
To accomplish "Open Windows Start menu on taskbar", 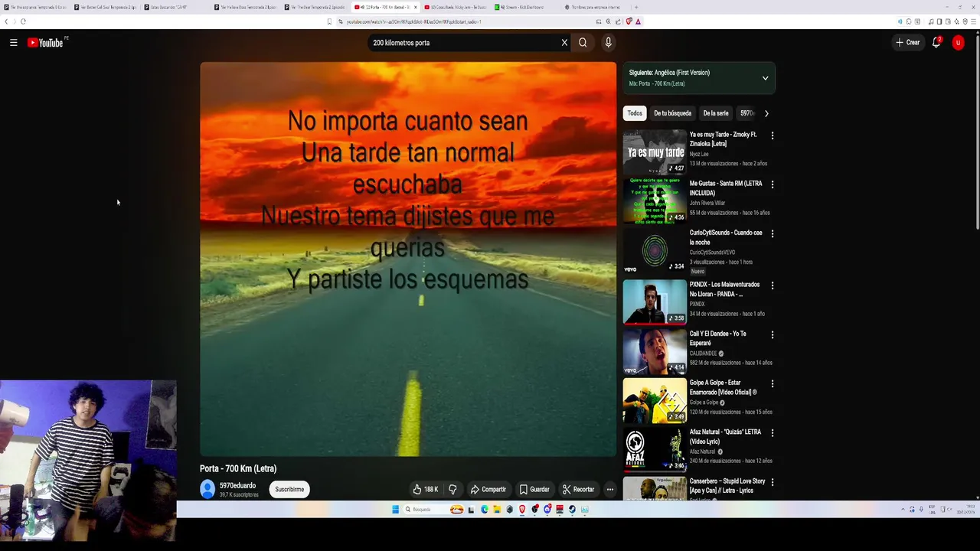I will pyautogui.click(x=395, y=510).
